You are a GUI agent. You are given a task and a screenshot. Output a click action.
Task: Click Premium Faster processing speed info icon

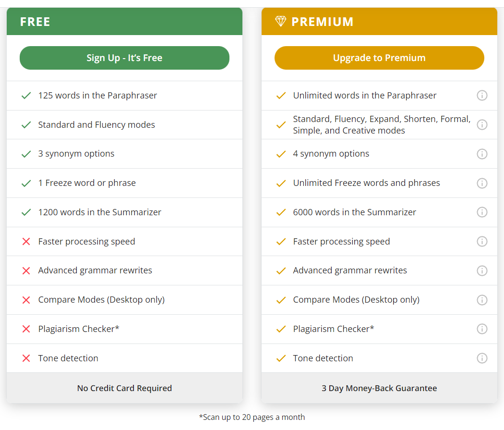click(482, 242)
